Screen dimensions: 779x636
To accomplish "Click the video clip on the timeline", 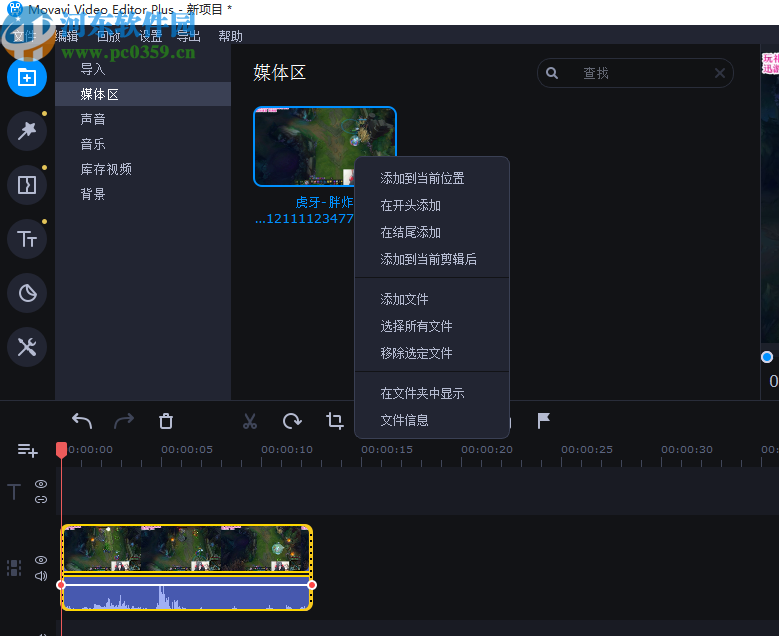I will [187, 549].
